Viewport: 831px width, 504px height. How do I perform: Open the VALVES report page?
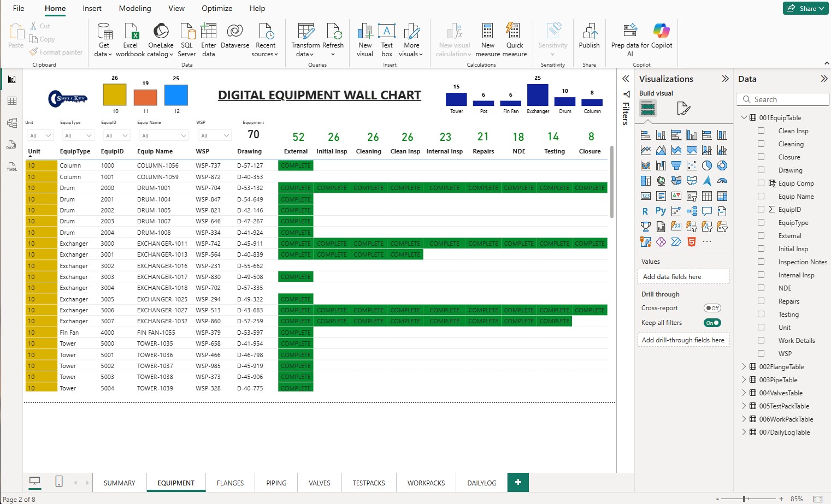(x=319, y=483)
